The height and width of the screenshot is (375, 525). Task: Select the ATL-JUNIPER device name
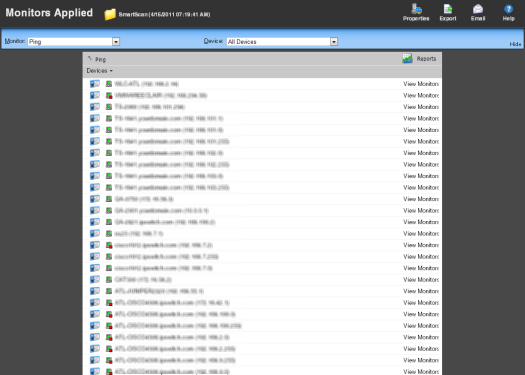pos(159,291)
